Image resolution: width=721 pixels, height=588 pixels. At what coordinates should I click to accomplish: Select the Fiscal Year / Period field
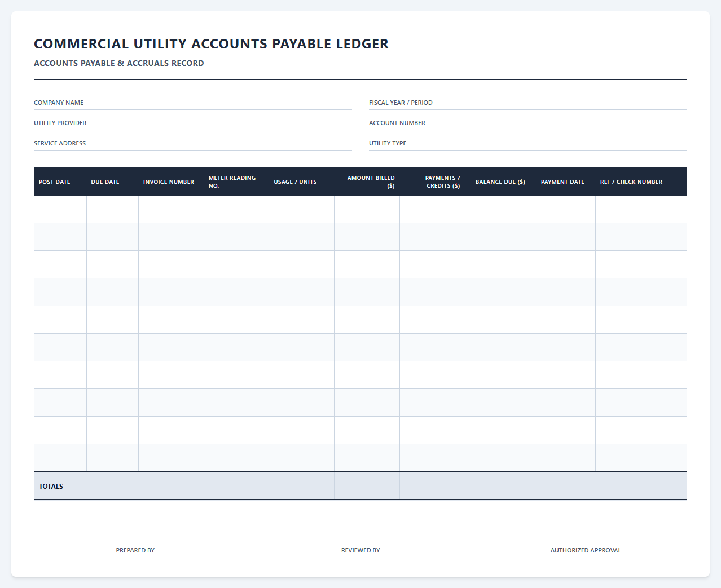[x=528, y=103]
